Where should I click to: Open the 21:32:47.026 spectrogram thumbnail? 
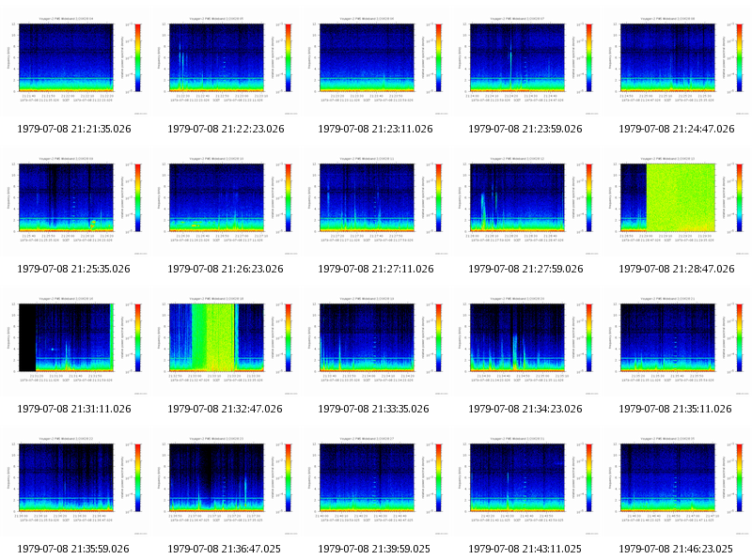pyautogui.click(x=225, y=343)
